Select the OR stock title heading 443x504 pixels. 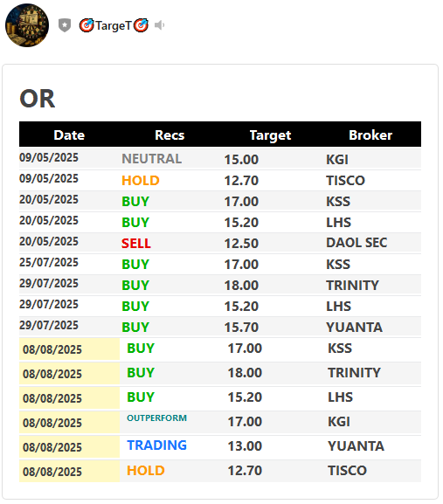click(x=38, y=99)
